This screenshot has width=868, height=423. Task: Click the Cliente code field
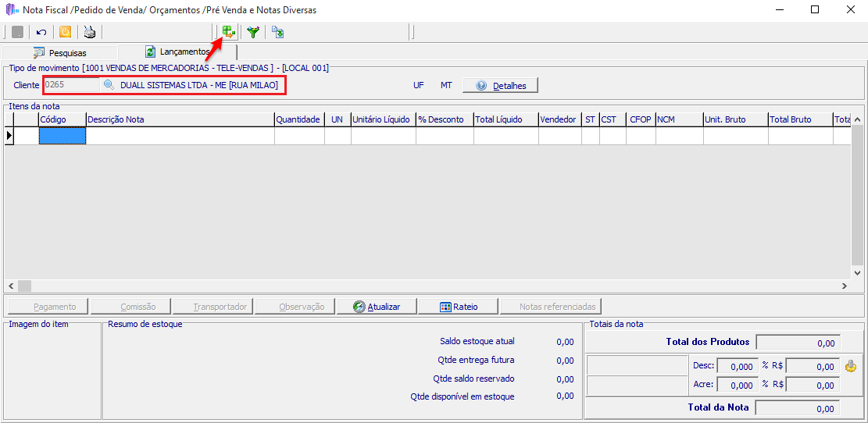(x=70, y=85)
